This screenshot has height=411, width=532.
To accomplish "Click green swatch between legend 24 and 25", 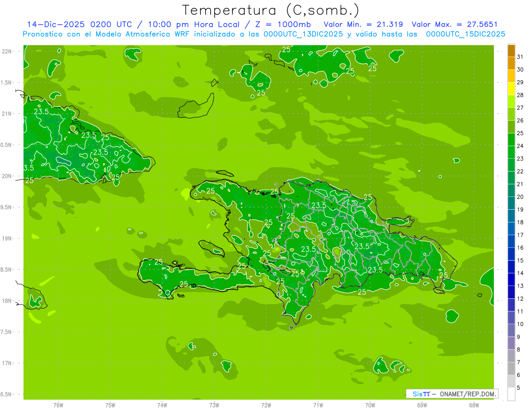I will pyautogui.click(x=511, y=140).
